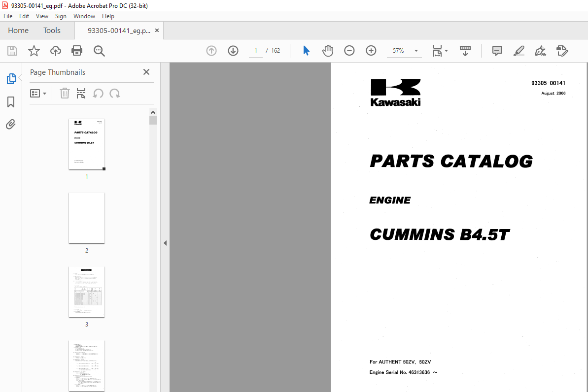Select page 1 thumbnail
This screenshot has height=392, width=588.
(87, 144)
